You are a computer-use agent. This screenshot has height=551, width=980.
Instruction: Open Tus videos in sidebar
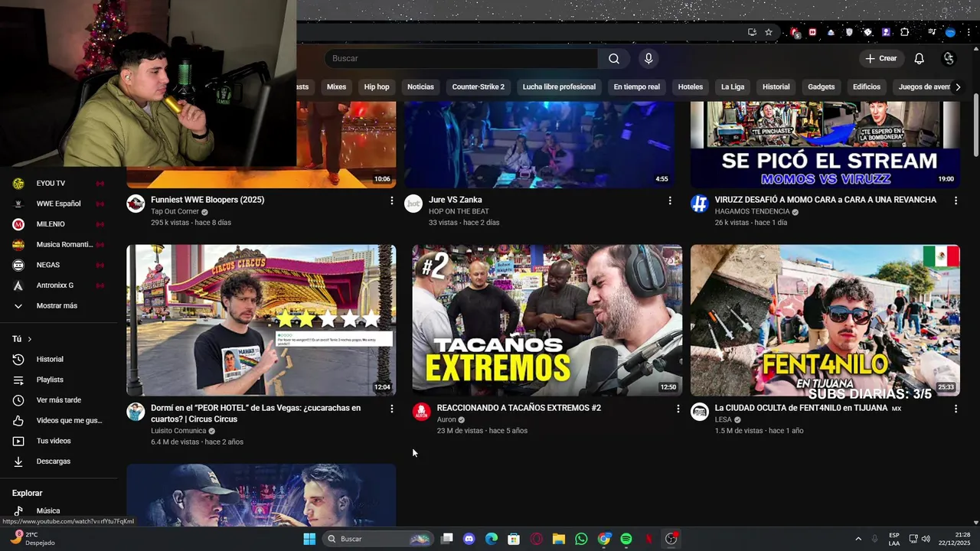[58, 442]
